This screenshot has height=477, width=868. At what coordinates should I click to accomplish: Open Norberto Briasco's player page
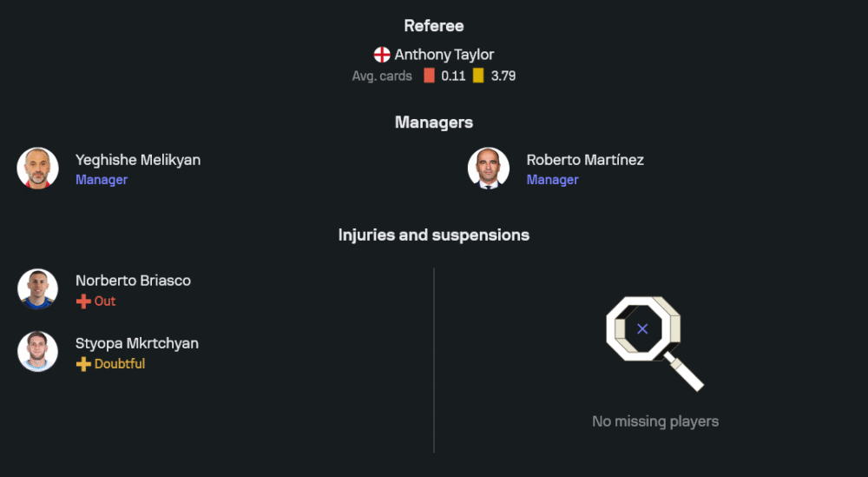(133, 281)
